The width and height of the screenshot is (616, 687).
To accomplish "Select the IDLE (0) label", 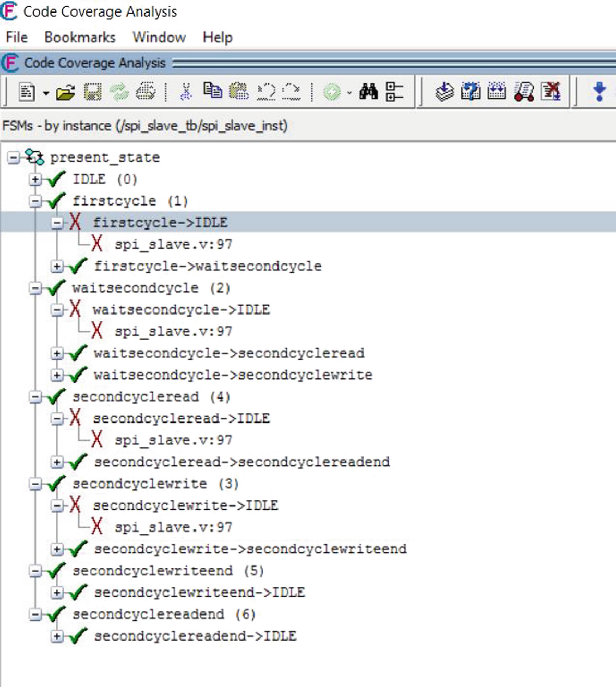I will [x=105, y=179].
